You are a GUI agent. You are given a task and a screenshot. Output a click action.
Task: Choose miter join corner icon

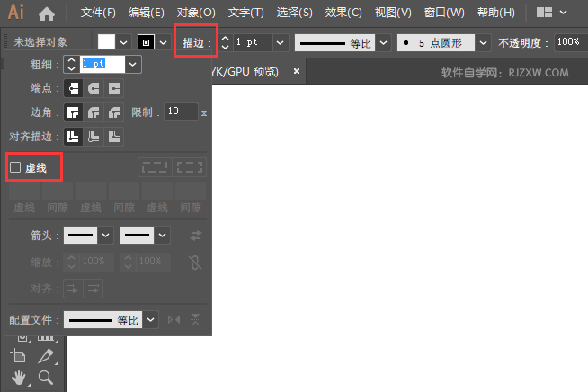point(73,112)
